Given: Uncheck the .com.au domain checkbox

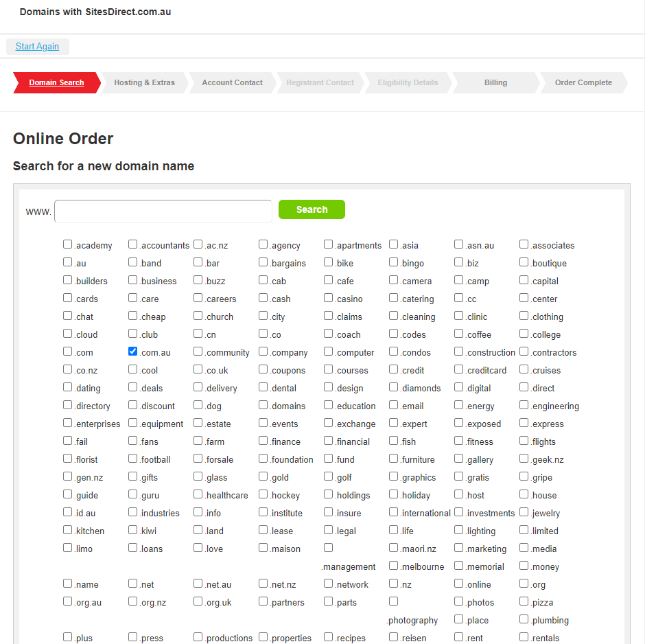Looking at the screenshot, I should (x=133, y=352).
